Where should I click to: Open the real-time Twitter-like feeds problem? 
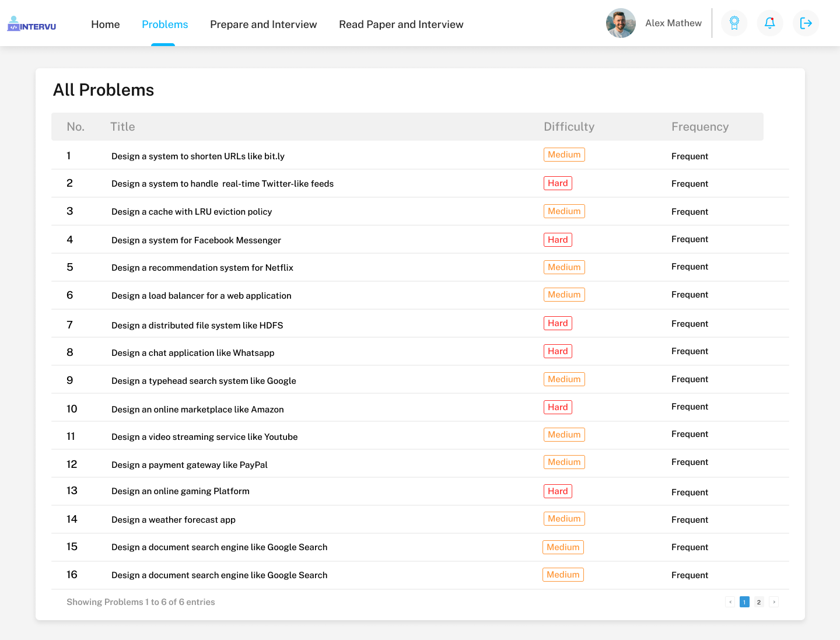222,184
